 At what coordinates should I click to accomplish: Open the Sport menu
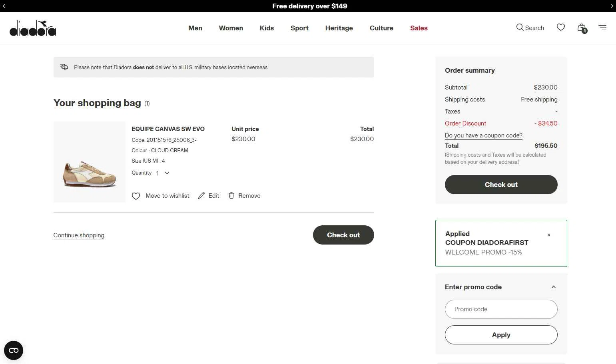click(x=299, y=28)
